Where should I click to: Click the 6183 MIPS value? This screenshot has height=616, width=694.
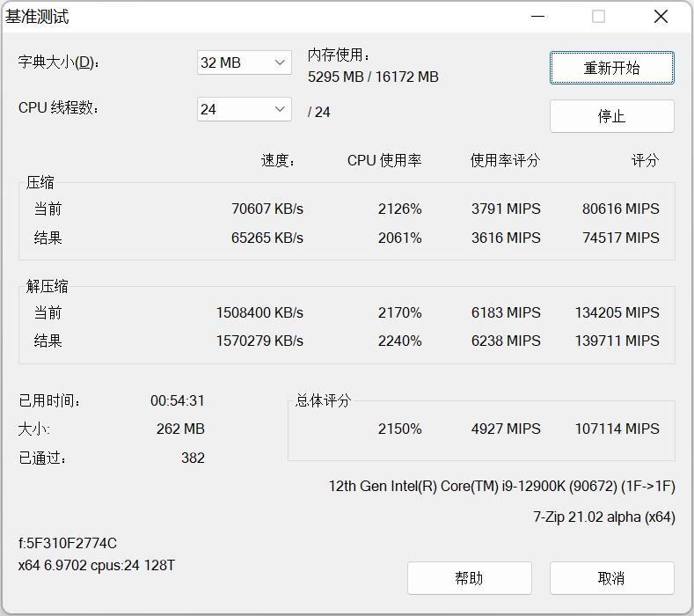(x=506, y=312)
